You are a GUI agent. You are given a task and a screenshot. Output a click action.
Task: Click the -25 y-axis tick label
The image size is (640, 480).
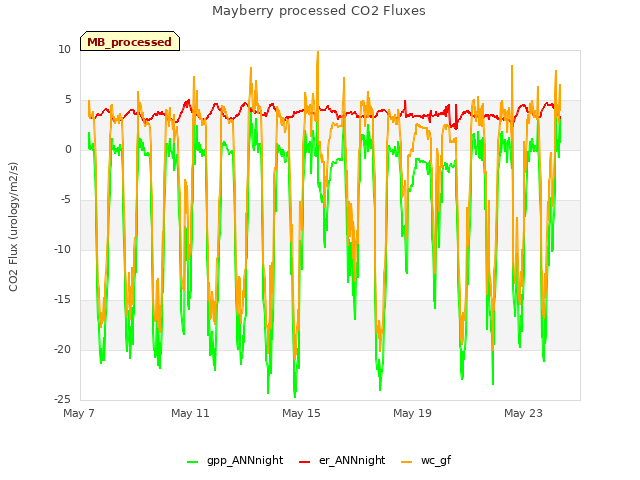(62, 399)
